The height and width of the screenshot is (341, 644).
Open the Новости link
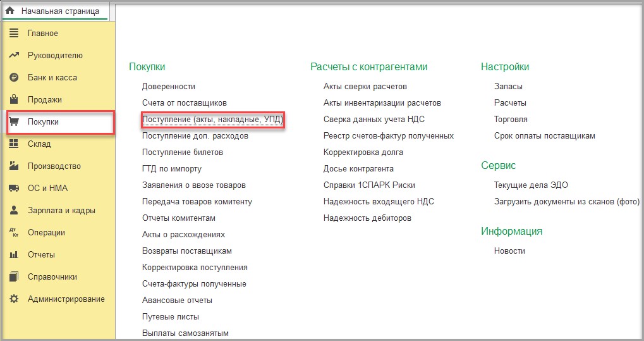pos(509,251)
